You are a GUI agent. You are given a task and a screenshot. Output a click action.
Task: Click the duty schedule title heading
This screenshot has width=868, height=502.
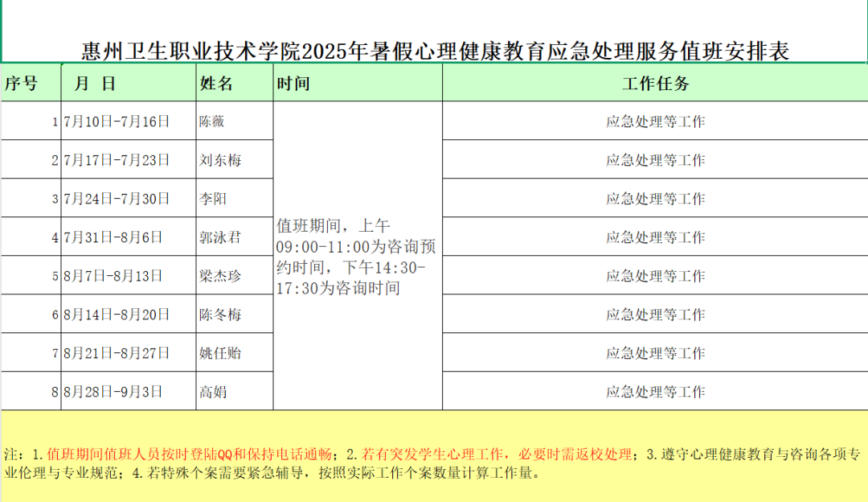[435, 51]
